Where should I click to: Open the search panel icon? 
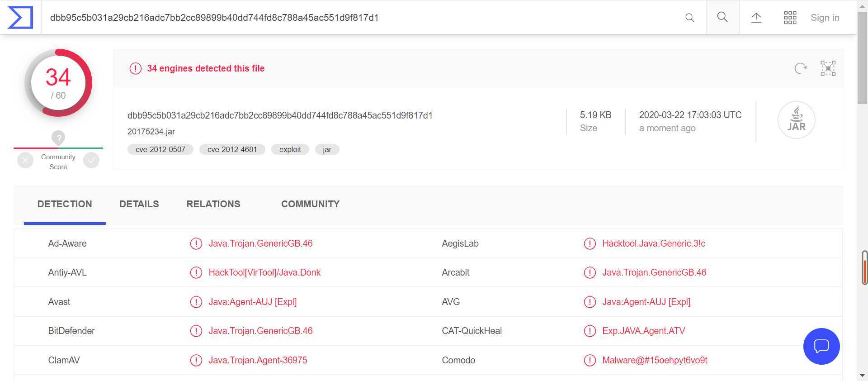click(x=722, y=17)
